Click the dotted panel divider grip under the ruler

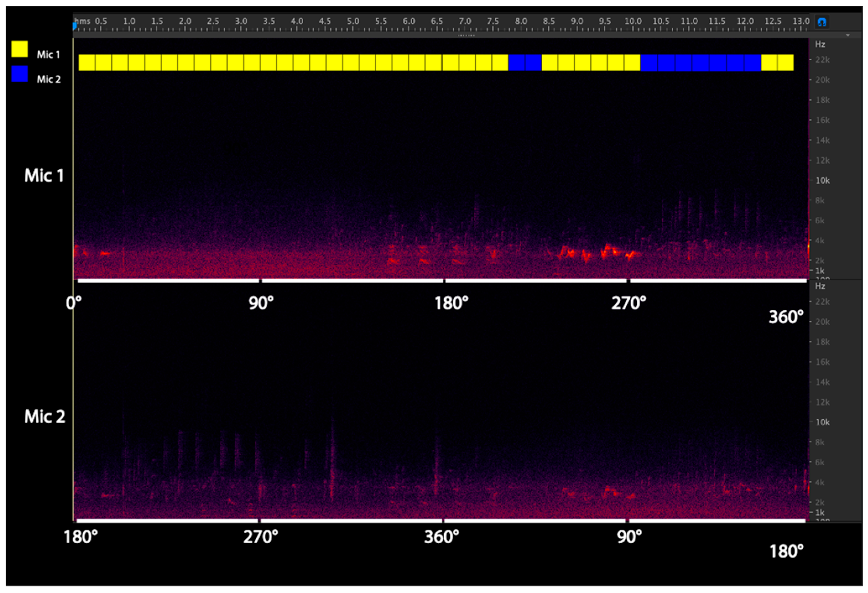(x=466, y=35)
